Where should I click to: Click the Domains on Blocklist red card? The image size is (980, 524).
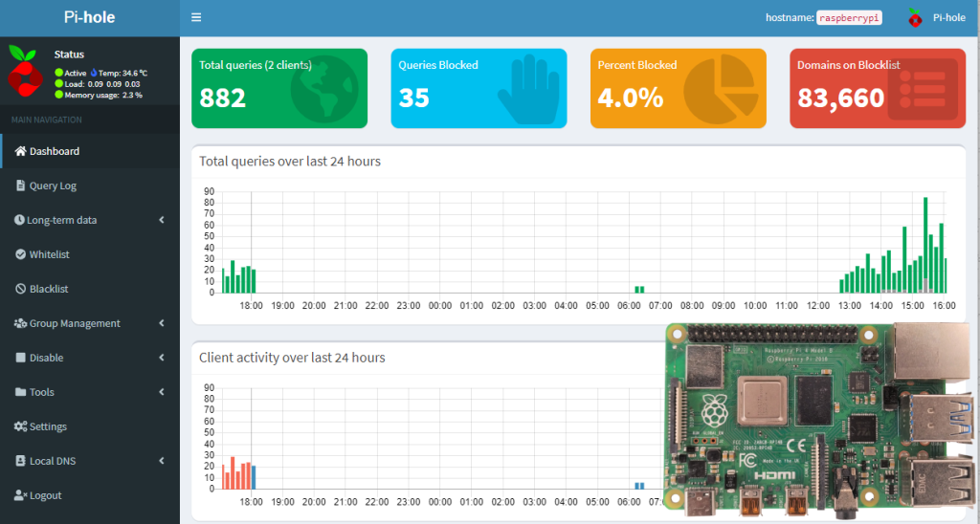click(878, 89)
